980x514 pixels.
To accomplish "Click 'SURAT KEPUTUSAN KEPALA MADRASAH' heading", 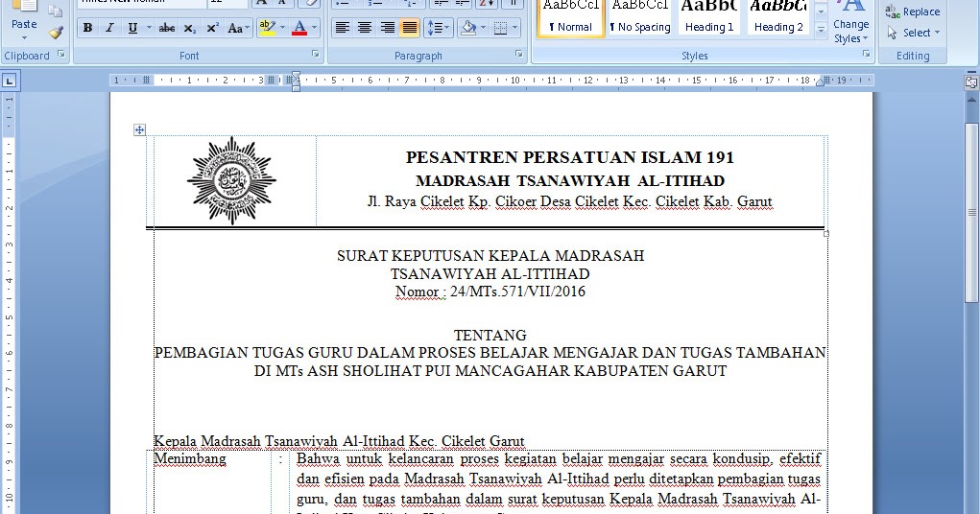I will [490, 255].
